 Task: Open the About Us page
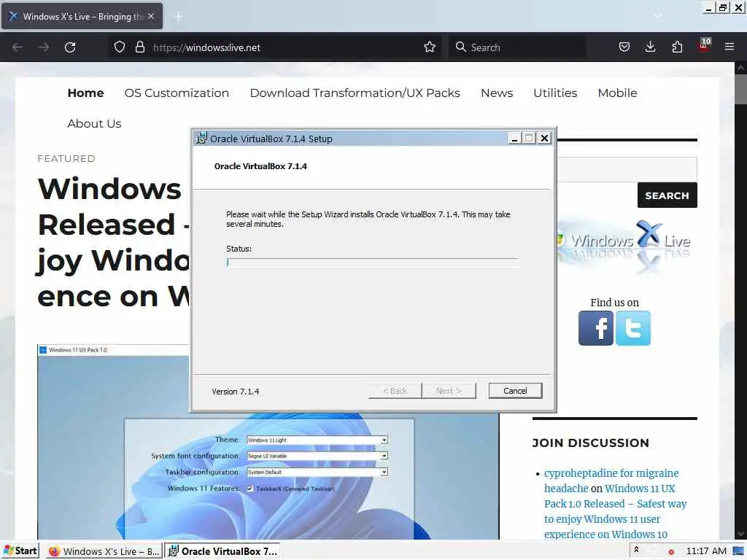point(94,124)
